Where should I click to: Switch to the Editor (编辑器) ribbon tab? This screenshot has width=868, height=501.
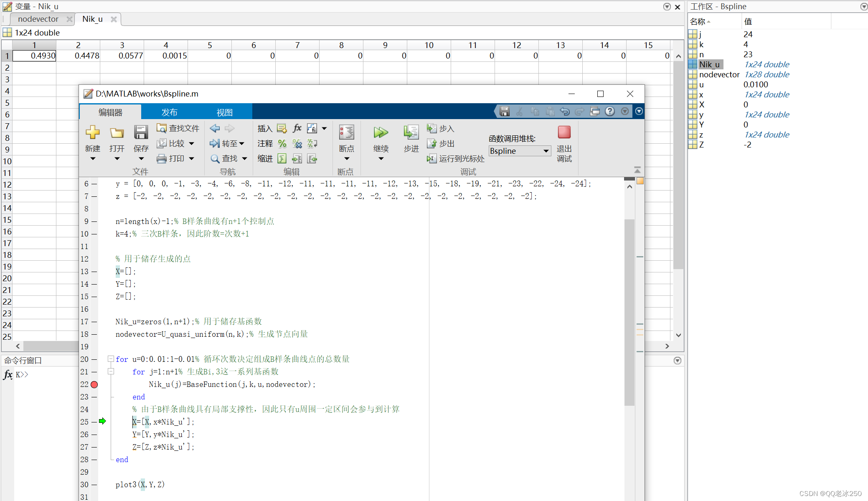coord(110,112)
